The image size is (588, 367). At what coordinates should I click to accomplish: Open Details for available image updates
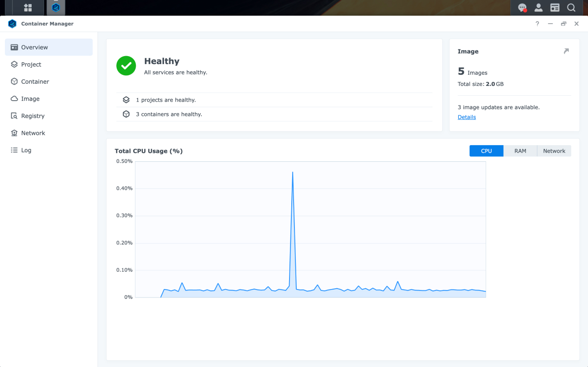466,117
